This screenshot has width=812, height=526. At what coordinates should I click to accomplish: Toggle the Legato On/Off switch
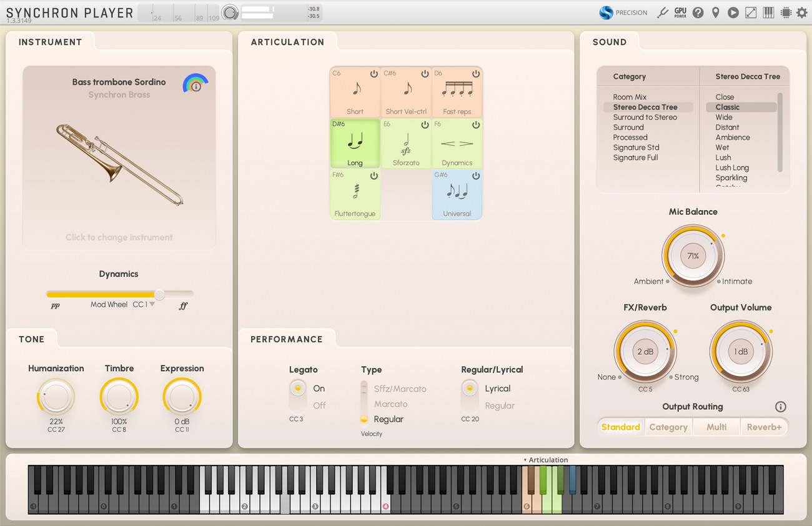click(298, 396)
